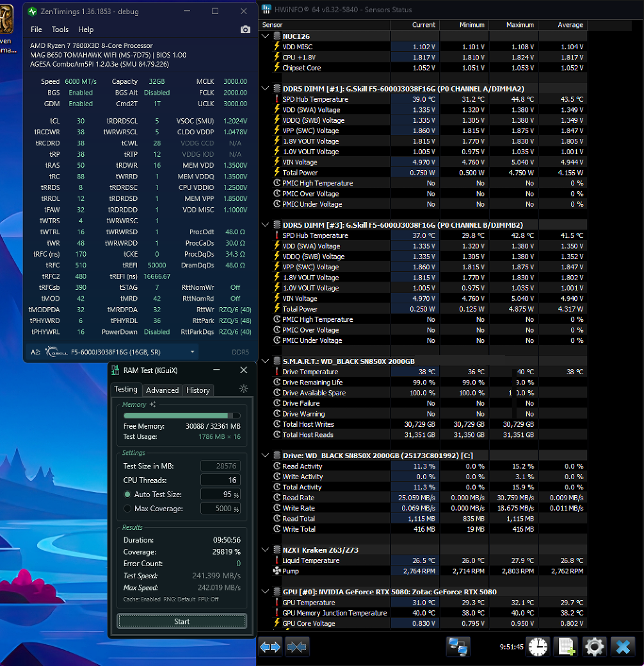Click NZXT Kraken Pump fan icon
Image resolution: width=644 pixels, height=666 pixels.
point(277,571)
